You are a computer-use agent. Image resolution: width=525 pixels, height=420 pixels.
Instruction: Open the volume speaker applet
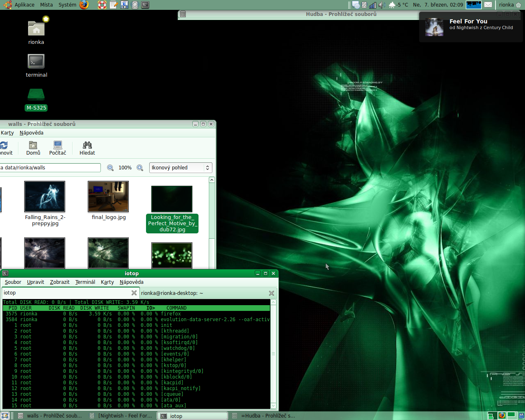381,5
